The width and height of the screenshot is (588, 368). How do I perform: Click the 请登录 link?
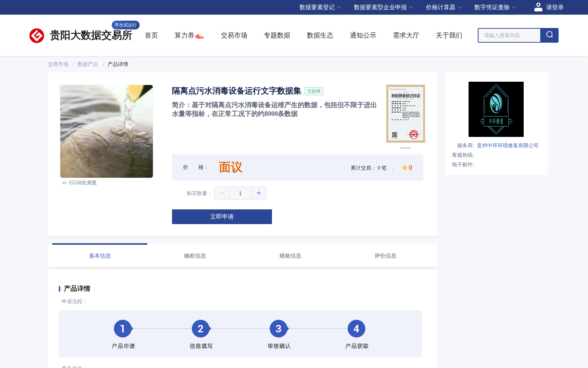point(555,7)
